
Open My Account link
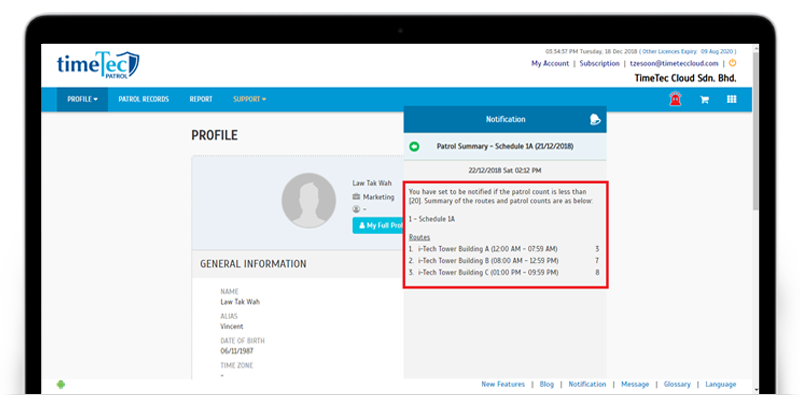tap(550, 64)
